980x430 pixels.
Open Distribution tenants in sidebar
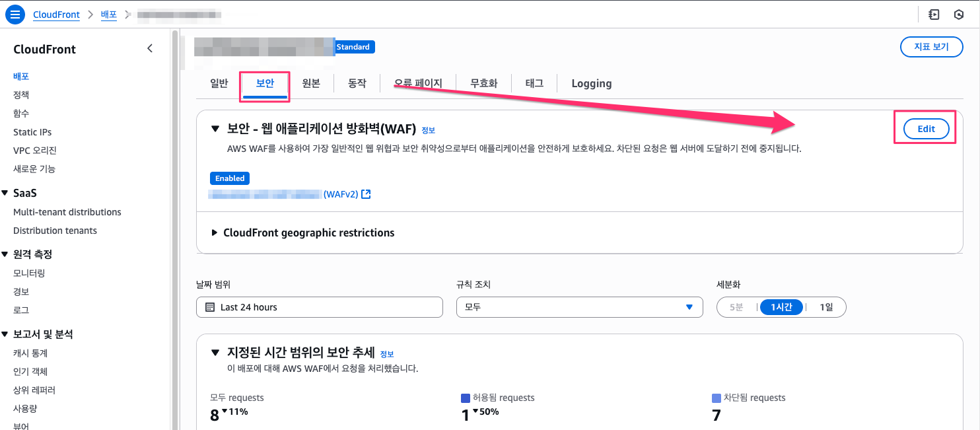pos(55,231)
